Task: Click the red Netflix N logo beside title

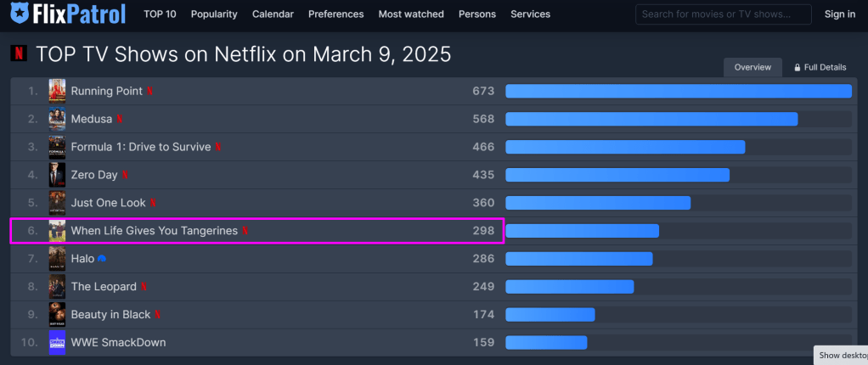Action: pyautogui.click(x=18, y=54)
